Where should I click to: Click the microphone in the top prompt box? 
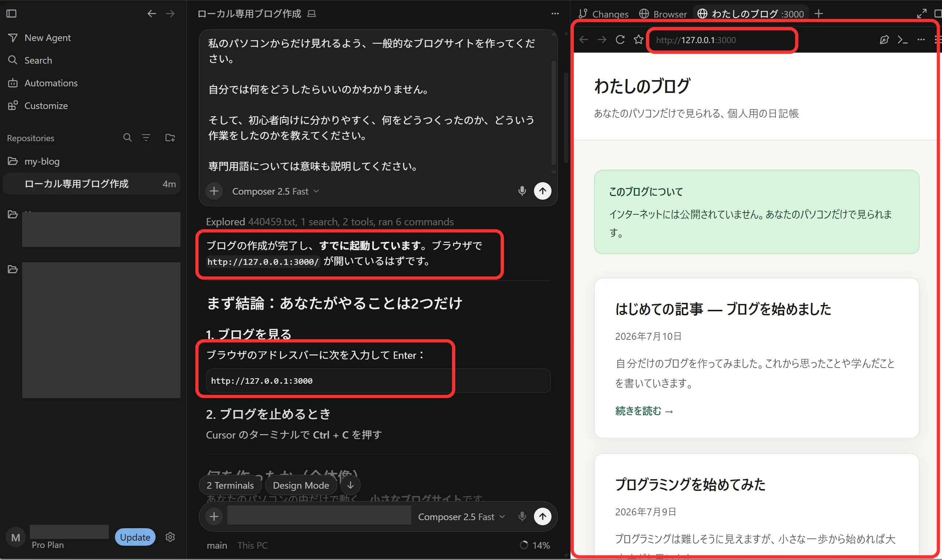tap(522, 191)
